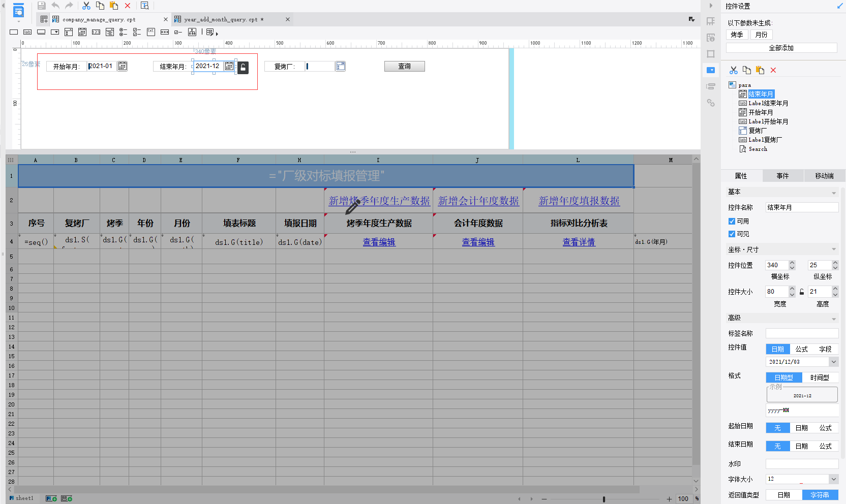
Task: Set return value type to 日期
Action: [x=784, y=495]
